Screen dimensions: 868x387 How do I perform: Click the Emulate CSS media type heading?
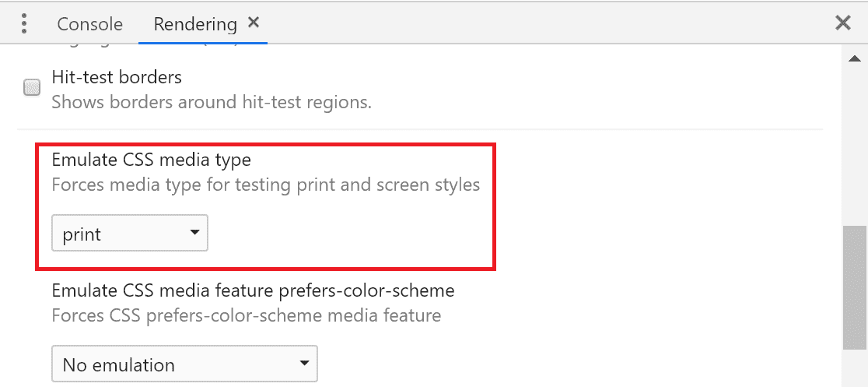click(x=151, y=160)
